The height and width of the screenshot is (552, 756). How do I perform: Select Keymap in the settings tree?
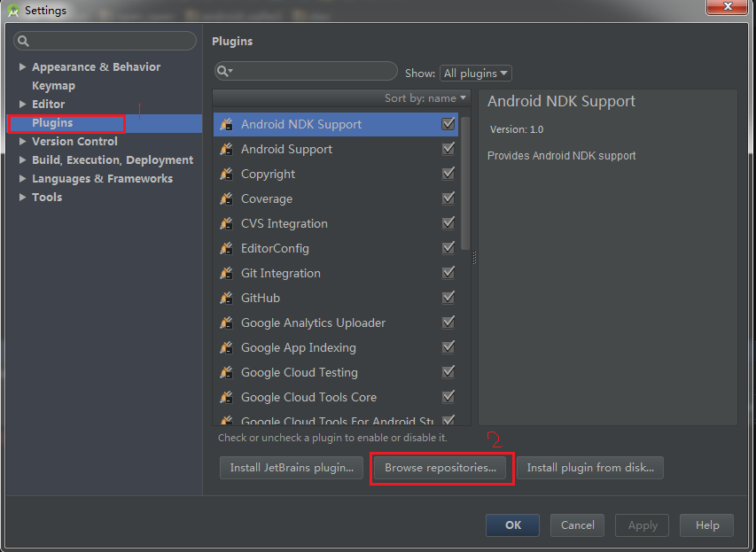click(x=53, y=86)
